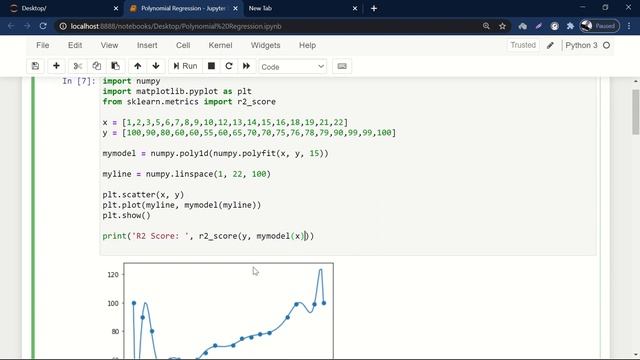Click the plt.scatter(x, y) code line
Screen dimensions: 640x360
(x=143, y=195)
